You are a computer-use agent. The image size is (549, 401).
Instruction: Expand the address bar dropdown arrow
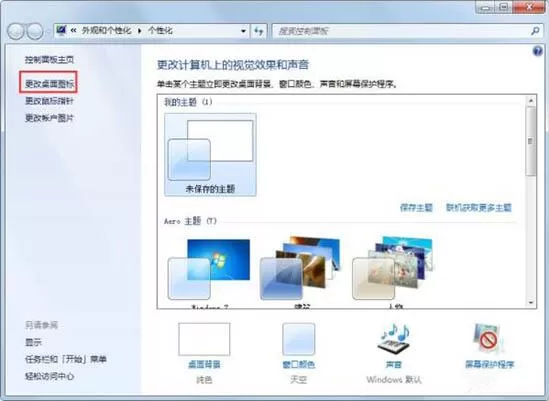click(x=243, y=31)
